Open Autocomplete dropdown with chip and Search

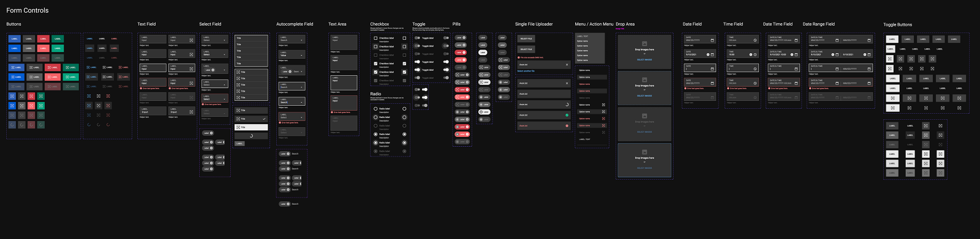click(x=301, y=72)
